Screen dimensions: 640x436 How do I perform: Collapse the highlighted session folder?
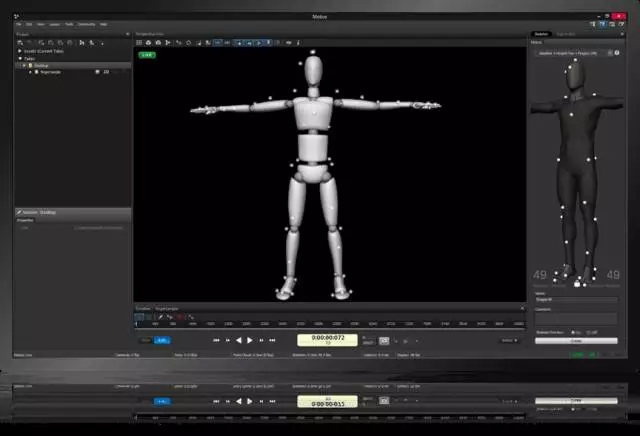pyautogui.click(x=24, y=65)
